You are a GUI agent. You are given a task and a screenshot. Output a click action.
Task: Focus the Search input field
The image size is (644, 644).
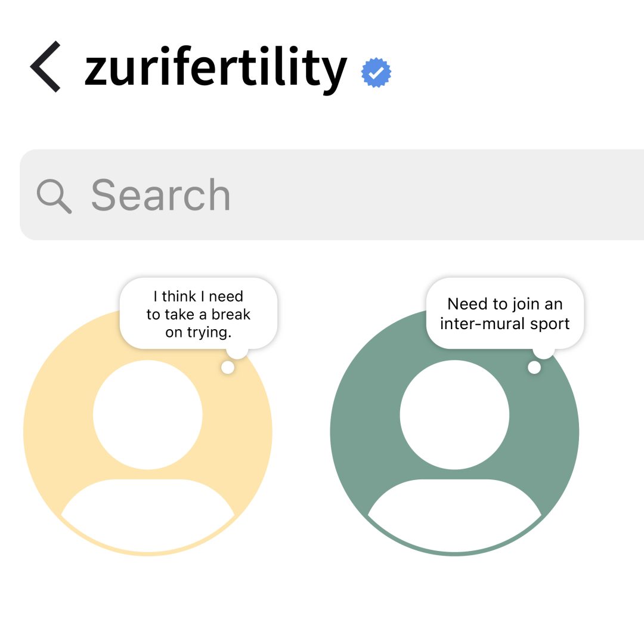tap(332, 194)
